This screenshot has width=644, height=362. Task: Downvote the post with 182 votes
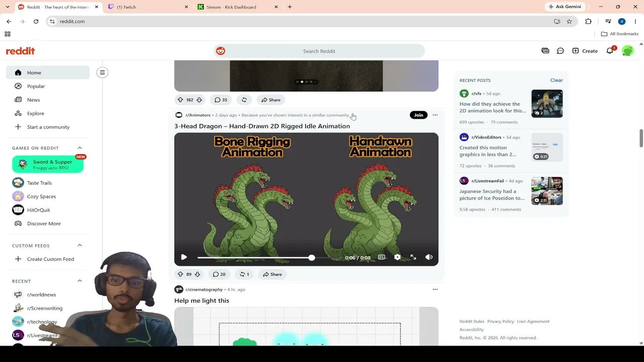coord(199,100)
